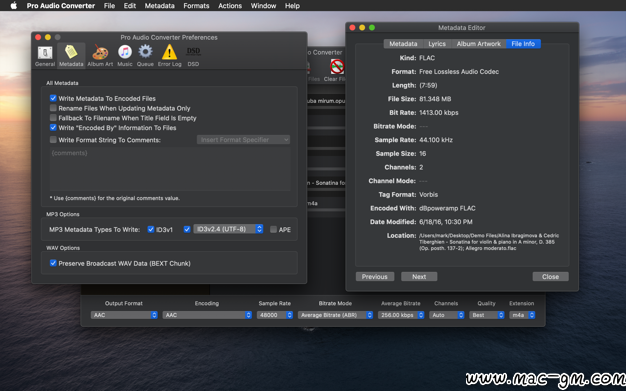
Task: Open the General preferences pane
Action: point(45,56)
